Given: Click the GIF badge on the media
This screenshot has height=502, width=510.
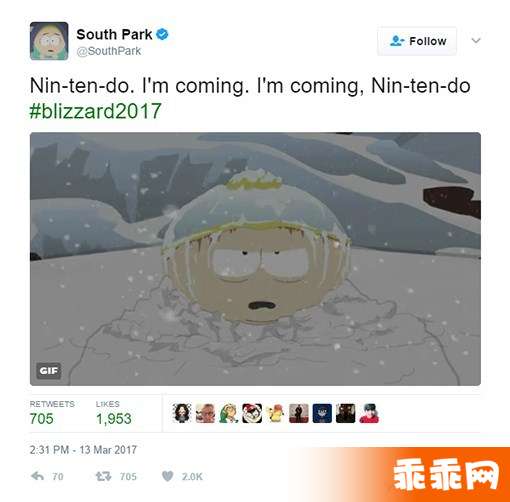Looking at the screenshot, I should 49,371.
